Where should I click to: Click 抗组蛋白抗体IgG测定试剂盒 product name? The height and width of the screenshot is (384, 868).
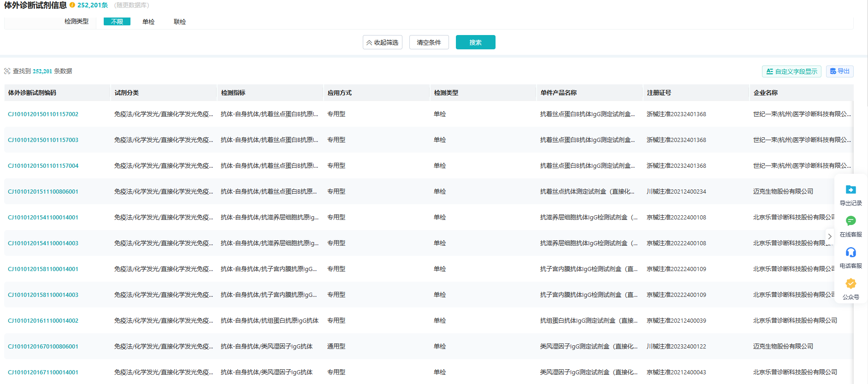pos(589,320)
